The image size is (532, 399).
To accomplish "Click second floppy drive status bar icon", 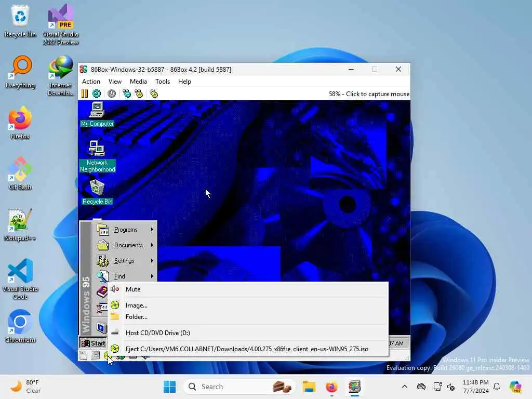I will 96,355.
